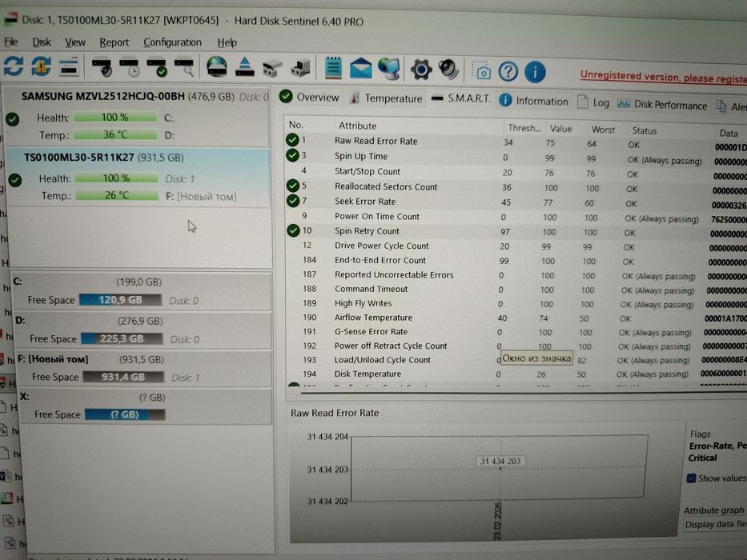This screenshot has height=560, width=747.
Task: Click the Refresh disk information toolbar icon
Action: pos(14,66)
